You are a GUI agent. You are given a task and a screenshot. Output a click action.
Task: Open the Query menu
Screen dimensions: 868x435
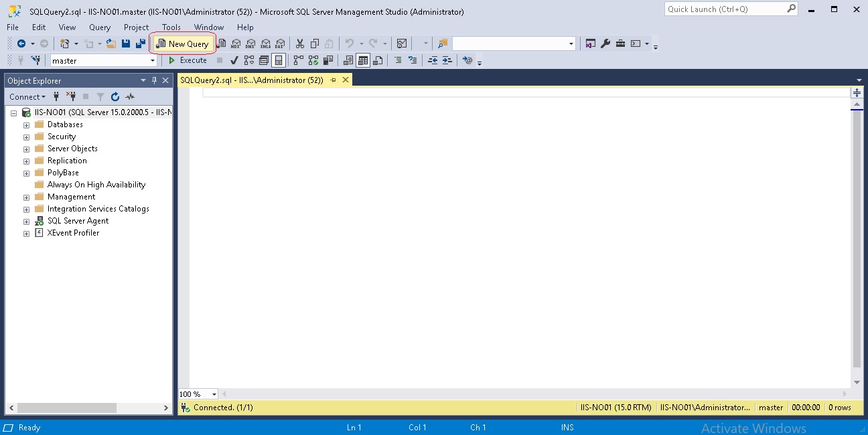(99, 27)
